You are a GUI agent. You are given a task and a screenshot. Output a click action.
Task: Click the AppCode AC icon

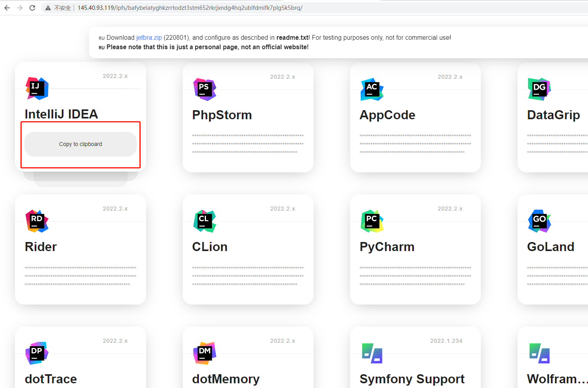pos(372,89)
